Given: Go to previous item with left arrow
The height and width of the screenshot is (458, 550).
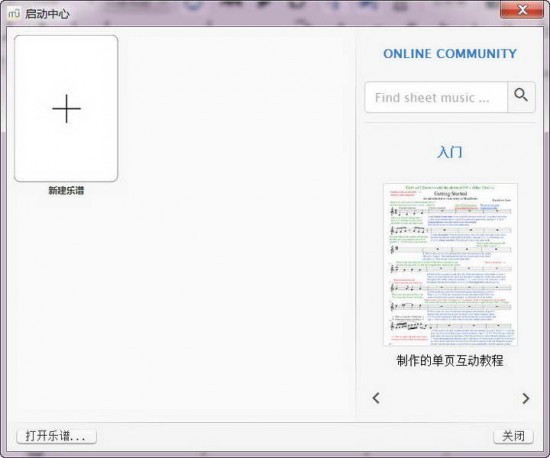Looking at the screenshot, I should pos(376,398).
